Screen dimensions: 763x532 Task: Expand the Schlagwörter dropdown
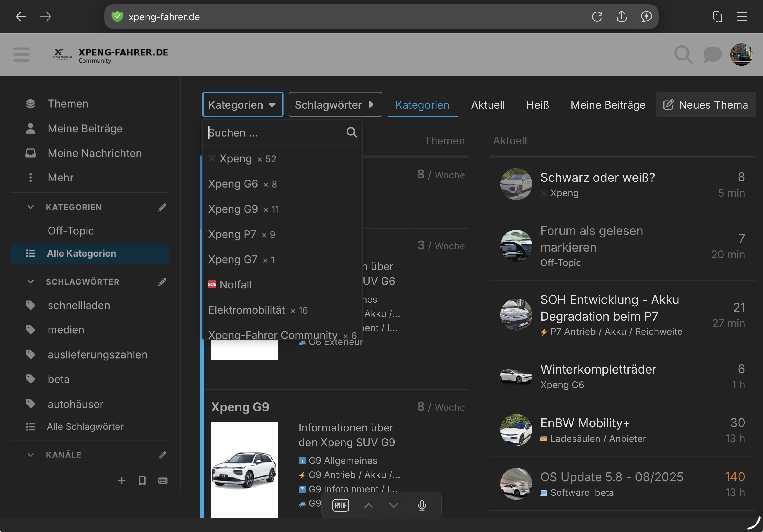click(x=335, y=105)
